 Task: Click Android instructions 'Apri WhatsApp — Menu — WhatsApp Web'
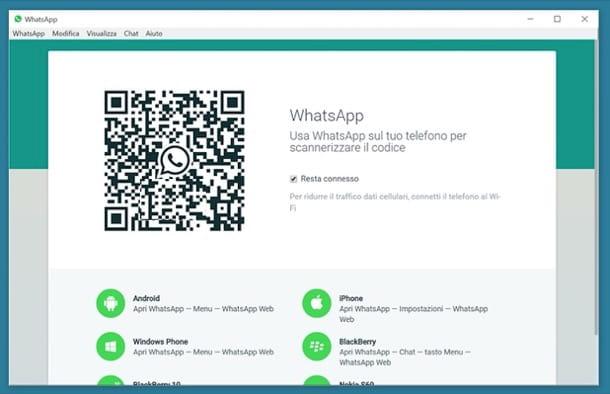203,309
